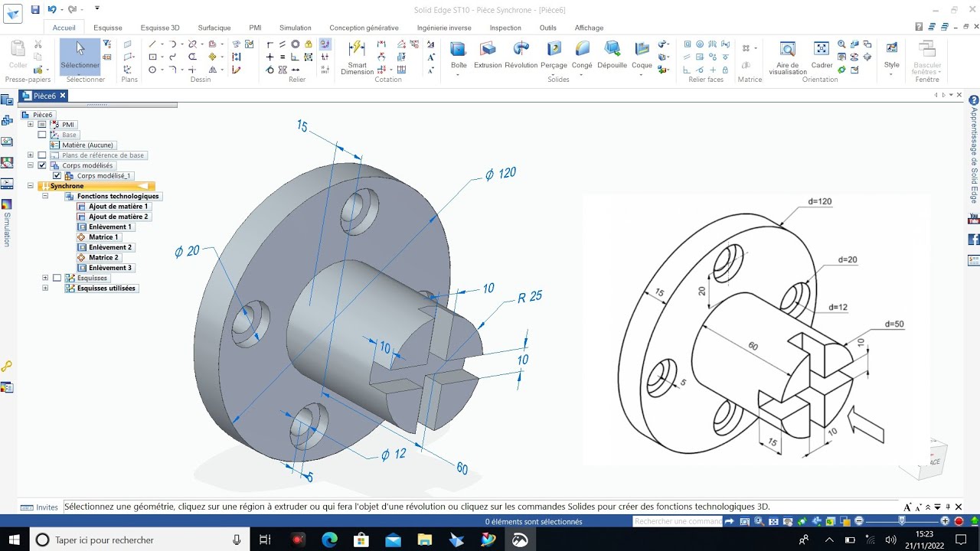The height and width of the screenshot is (551, 980).
Task: Open the Conception générative tab
Action: [x=364, y=28]
